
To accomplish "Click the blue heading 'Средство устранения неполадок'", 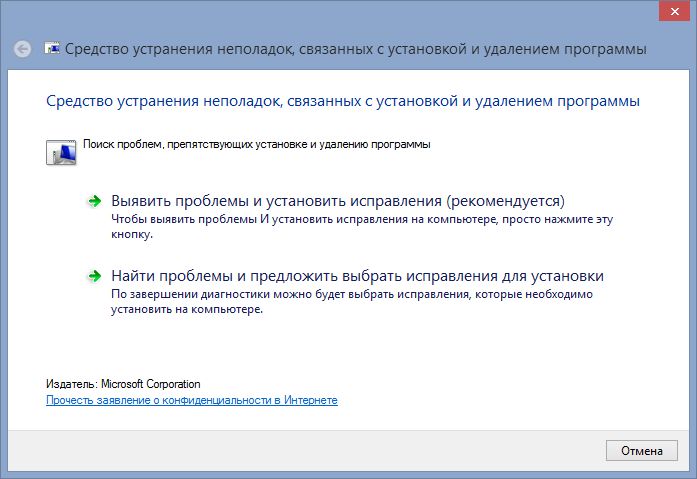I will tap(343, 101).
